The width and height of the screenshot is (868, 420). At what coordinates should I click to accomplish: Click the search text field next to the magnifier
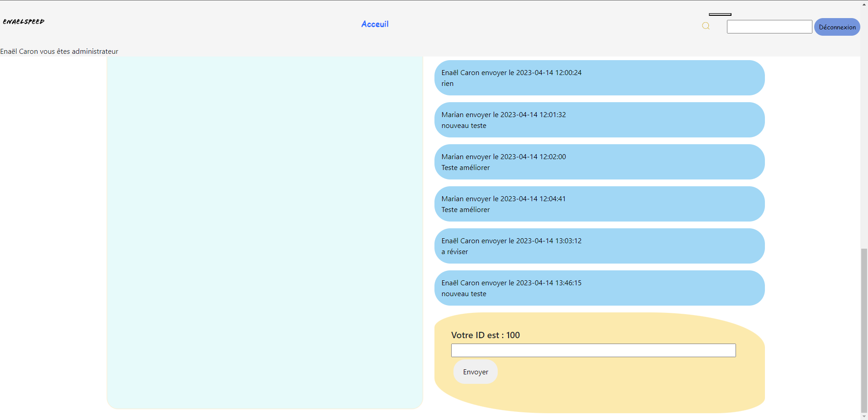(x=769, y=26)
